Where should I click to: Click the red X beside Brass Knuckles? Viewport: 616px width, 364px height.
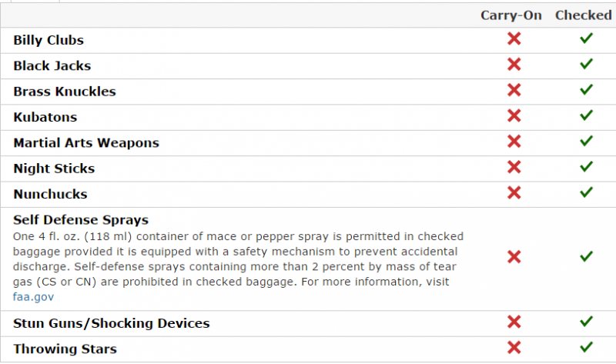point(514,91)
